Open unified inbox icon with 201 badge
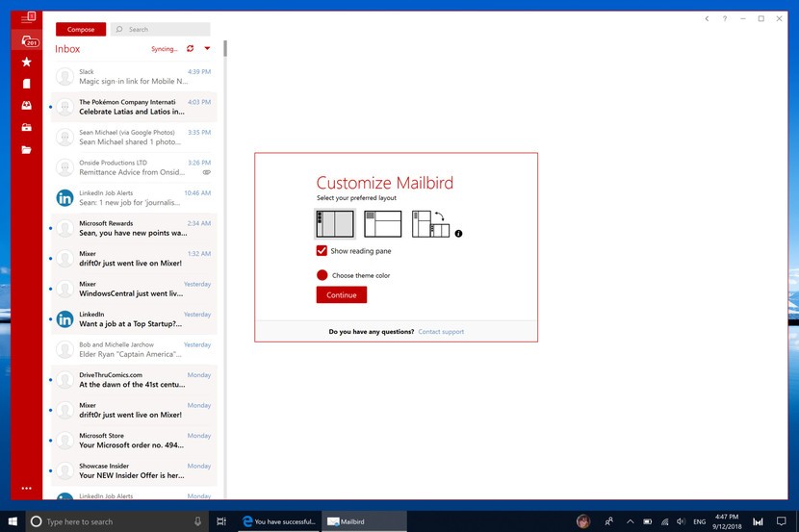 30,41
